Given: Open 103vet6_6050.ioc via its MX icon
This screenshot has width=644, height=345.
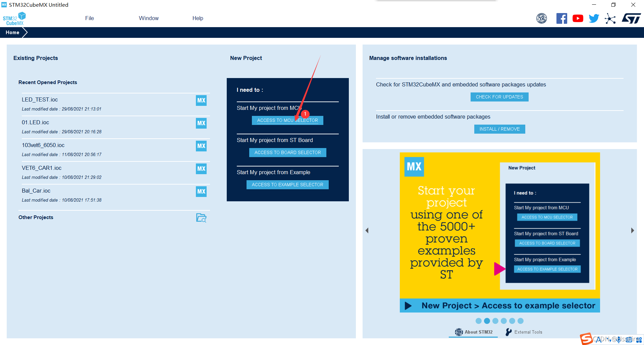Looking at the screenshot, I should pos(201,146).
